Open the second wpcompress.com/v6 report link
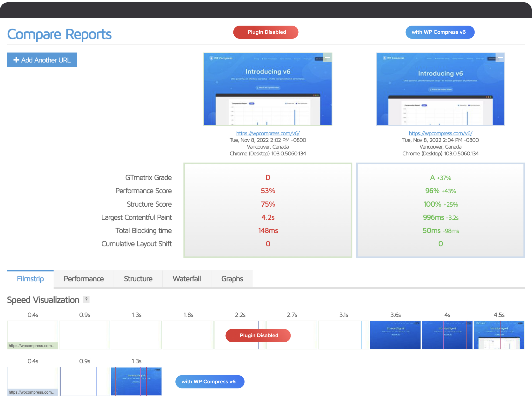 440,133
